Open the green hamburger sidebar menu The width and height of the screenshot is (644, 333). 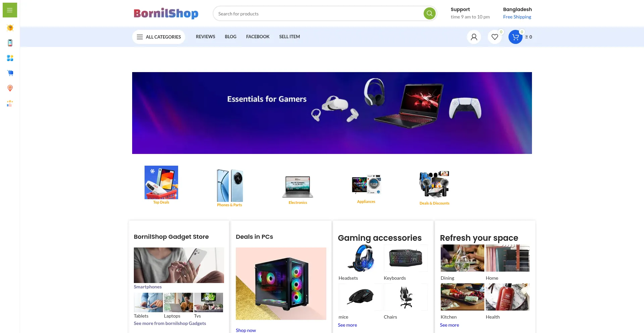point(10,10)
